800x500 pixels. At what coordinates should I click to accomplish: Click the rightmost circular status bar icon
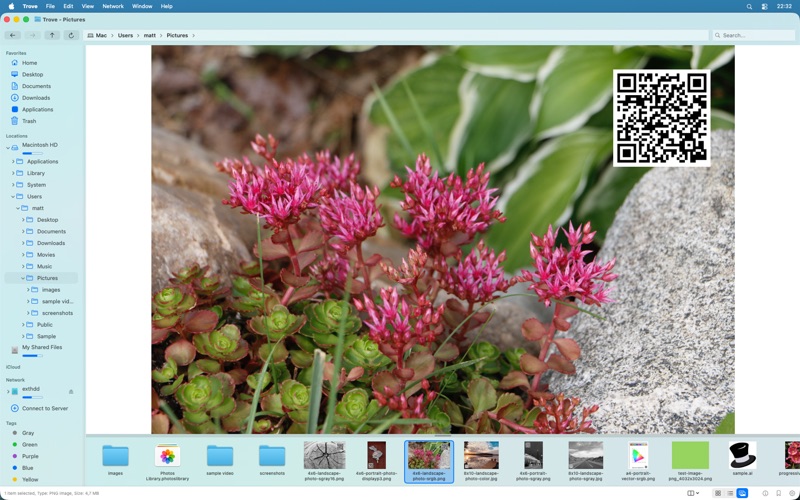792,493
